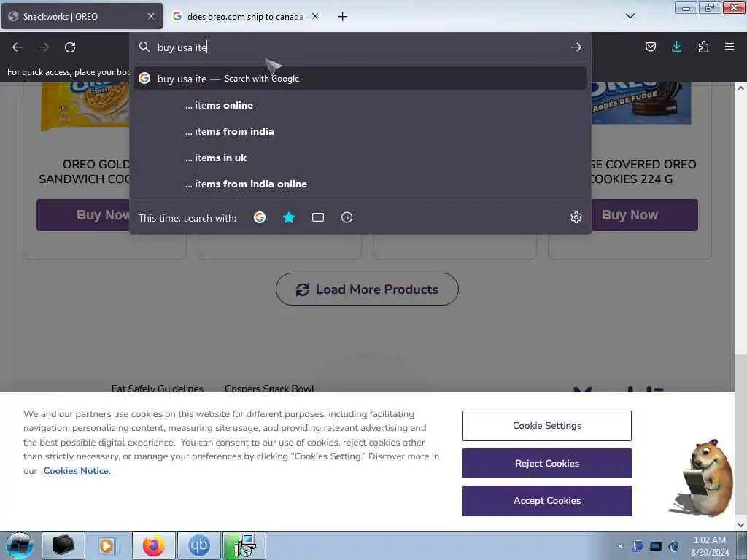The image size is (747, 560).
Task: Click the go arrow in the address bar
Action: click(576, 47)
